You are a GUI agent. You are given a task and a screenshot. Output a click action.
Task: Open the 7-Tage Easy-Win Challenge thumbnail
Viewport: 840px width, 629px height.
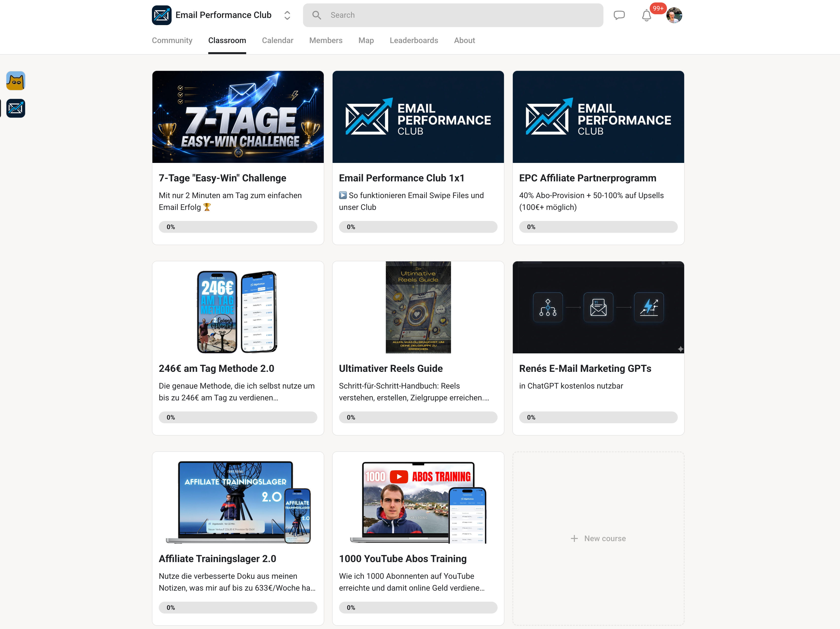pos(238,117)
